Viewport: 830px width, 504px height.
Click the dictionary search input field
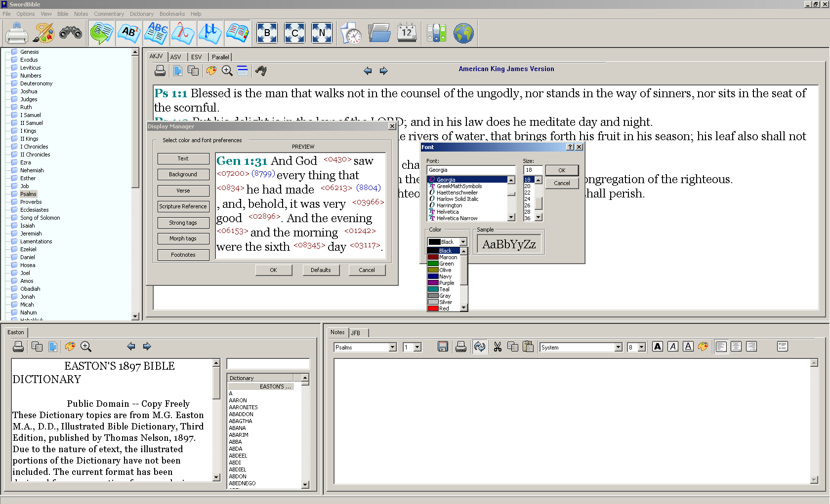[268, 364]
